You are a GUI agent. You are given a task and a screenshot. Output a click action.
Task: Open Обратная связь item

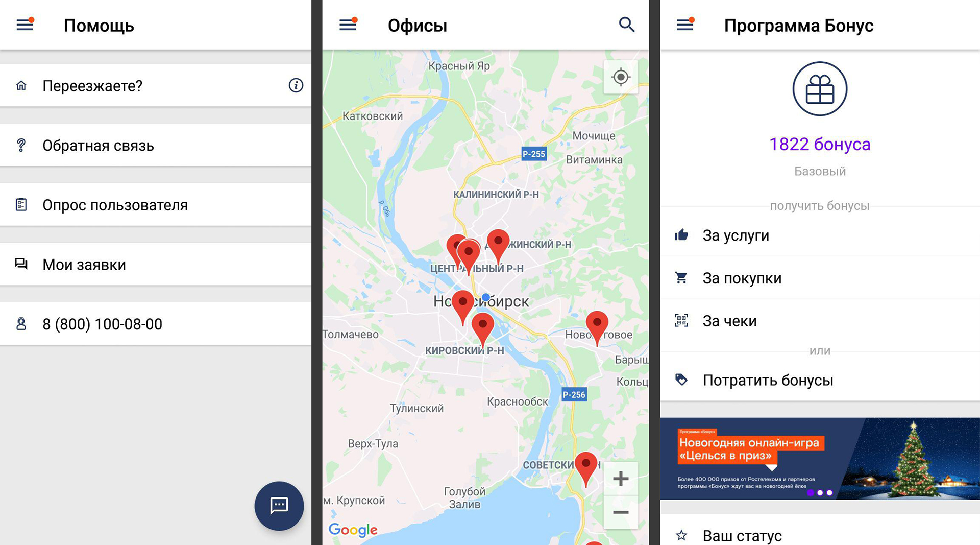[156, 146]
